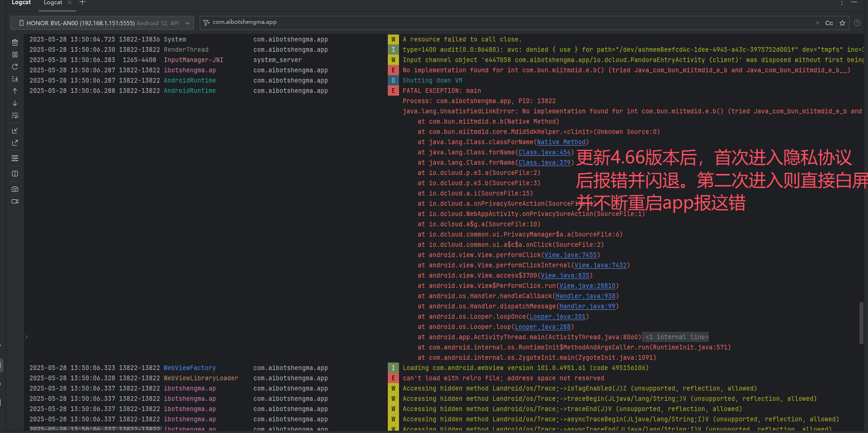Select the java.lang.UnsatisfiedLinkError line

[632, 111]
